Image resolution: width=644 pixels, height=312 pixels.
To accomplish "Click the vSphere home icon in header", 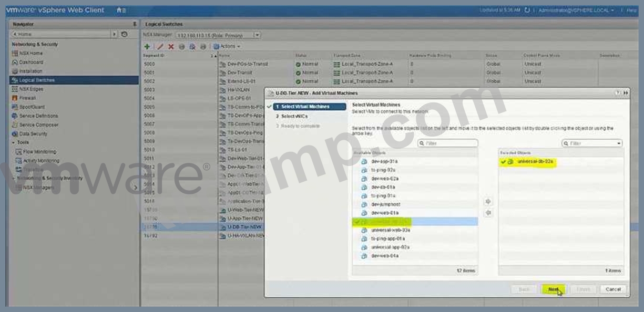I will click(x=120, y=10).
